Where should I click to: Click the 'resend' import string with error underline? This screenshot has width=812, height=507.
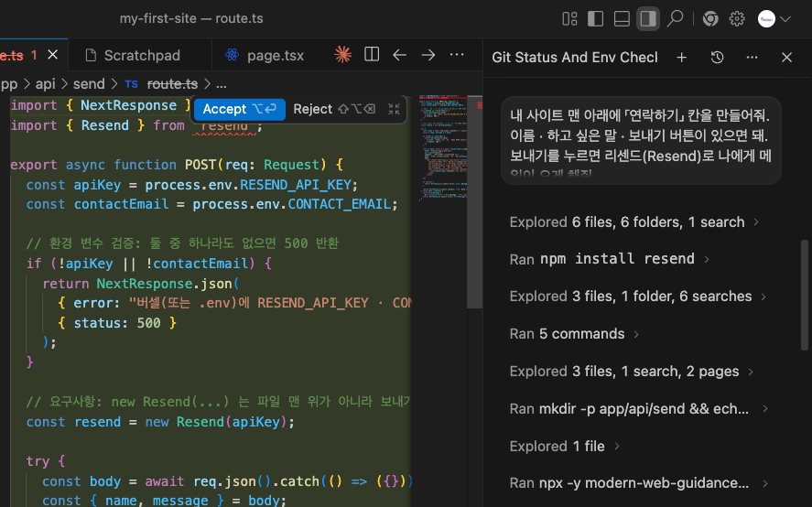pyautogui.click(x=223, y=126)
